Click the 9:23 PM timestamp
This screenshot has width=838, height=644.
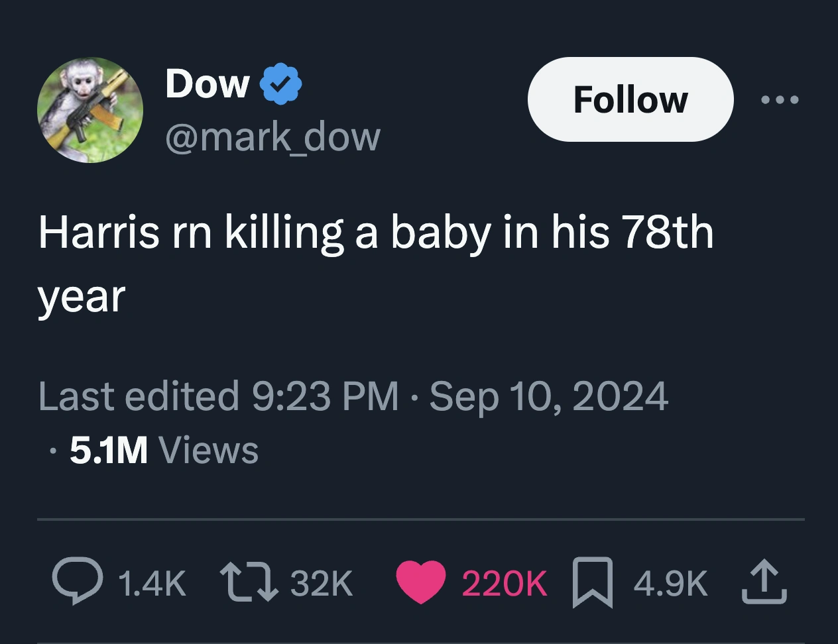pyautogui.click(x=326, y=396)
